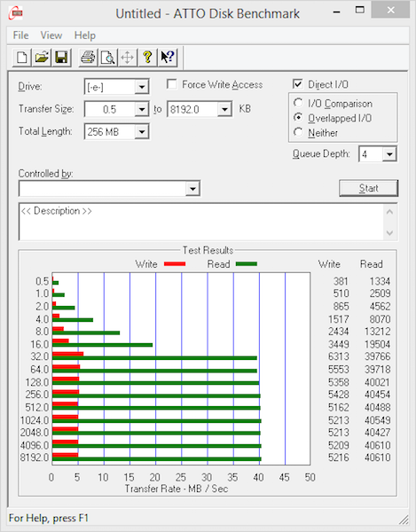Open About help question mark icon
The image size is (416, 532).
[x=147, y=58]
